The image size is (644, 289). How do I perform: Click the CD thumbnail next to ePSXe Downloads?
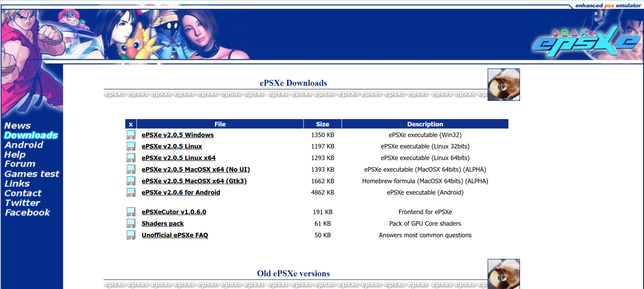(504, 85)
